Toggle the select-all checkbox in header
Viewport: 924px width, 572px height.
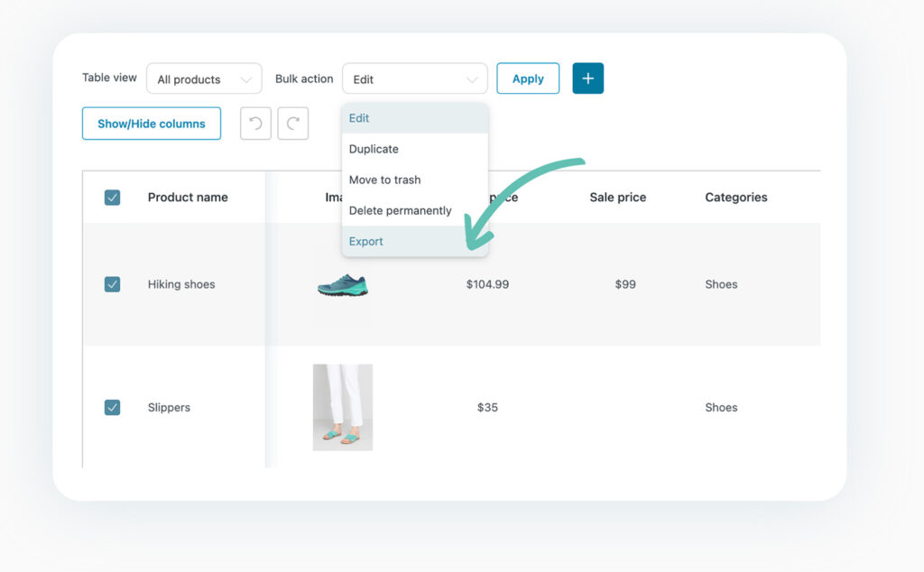112,197
